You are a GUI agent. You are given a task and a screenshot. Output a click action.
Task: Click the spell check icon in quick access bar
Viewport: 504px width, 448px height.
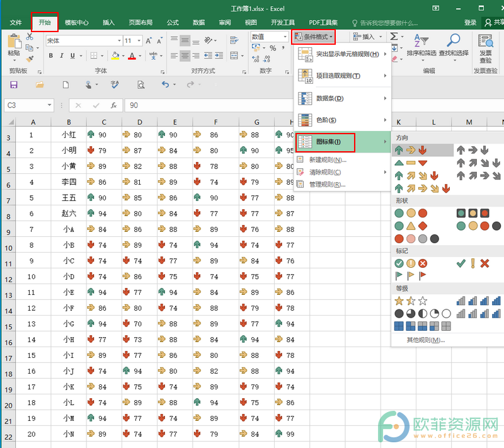pyautogui.click(x=115, y=85)
